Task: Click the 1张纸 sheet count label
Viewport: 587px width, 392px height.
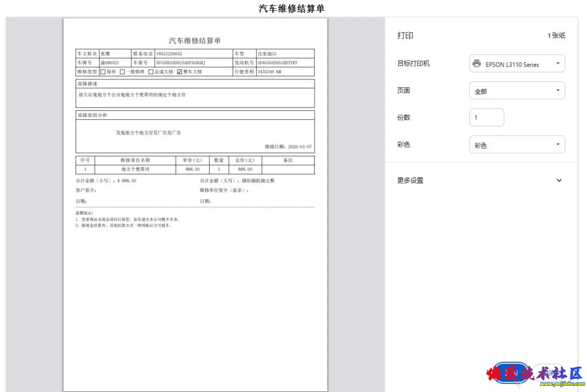Action: tap(556, 36)
